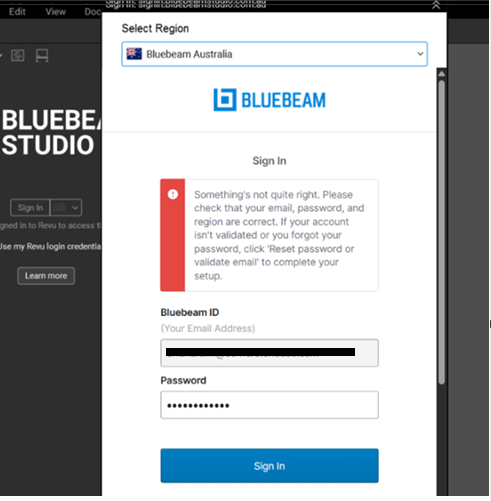The height and width of the screenshot is (501, 491).
Task: Click the Learn more button
Action: pyautogui.click(x=46, y=276)
